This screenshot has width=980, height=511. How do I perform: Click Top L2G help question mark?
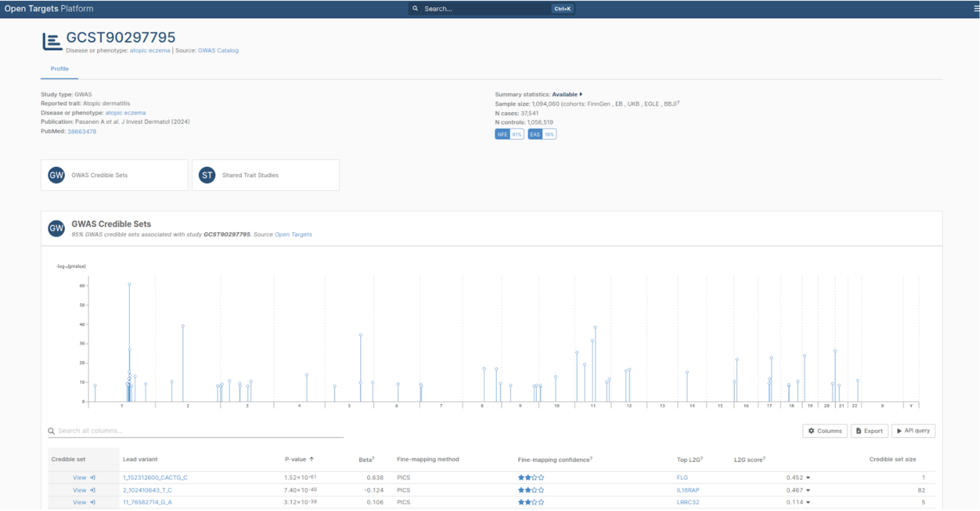pyautogui.click(x=701, y=458)
